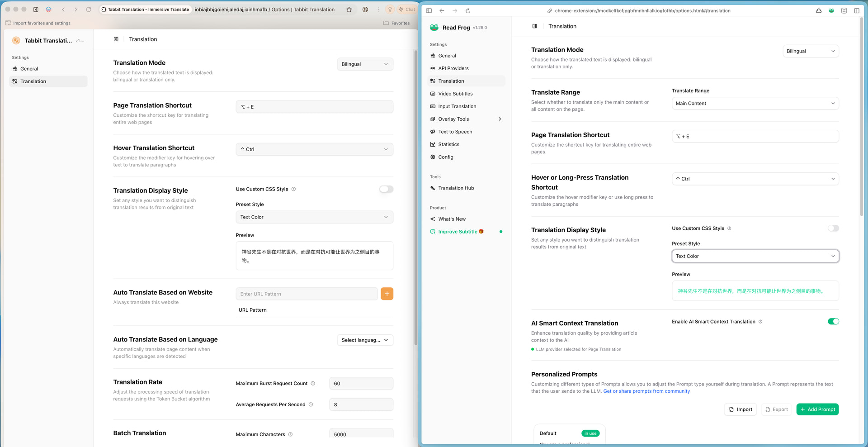Click info icon beside Enable AI Smart Context Translation

tap(760, 322)
